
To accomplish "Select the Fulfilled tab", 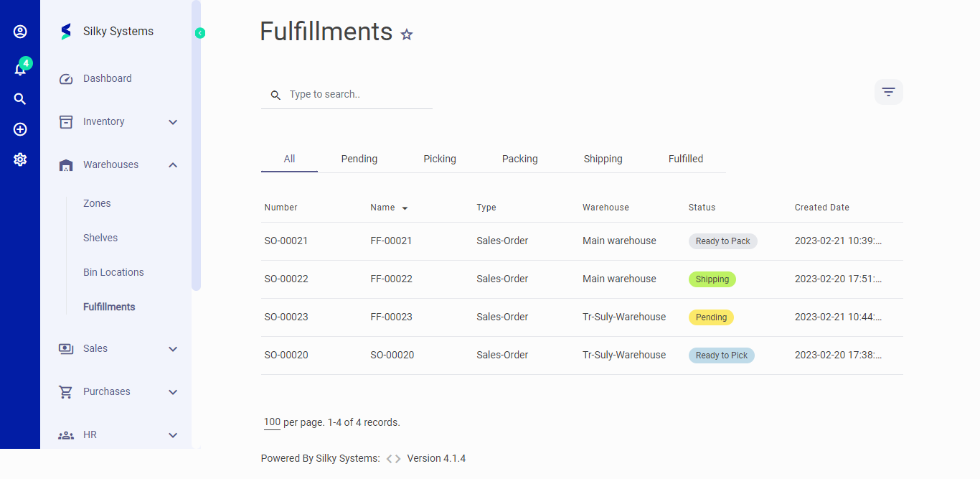I will pos(686,158).
